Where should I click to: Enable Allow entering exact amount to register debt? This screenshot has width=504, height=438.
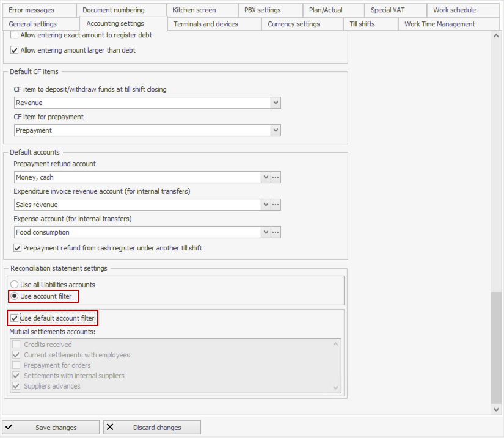click(15, 35)
